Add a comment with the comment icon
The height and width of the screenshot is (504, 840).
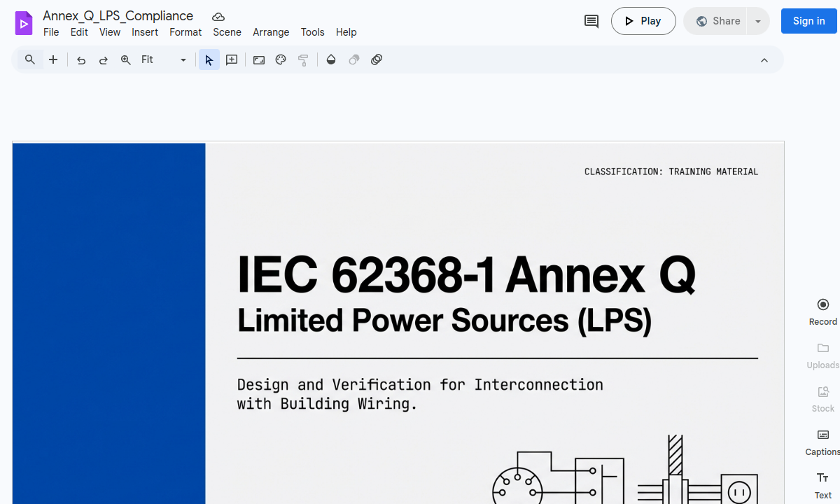[x=231, y=59]
